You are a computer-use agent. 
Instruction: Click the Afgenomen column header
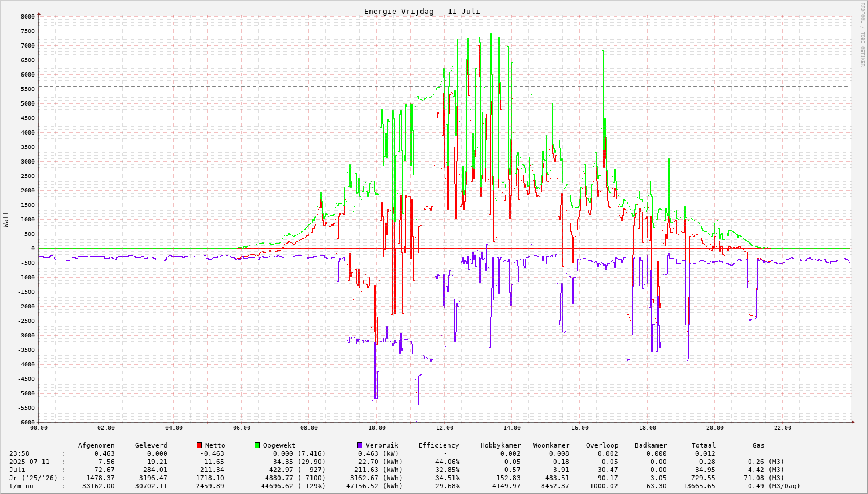click(96, 445)
